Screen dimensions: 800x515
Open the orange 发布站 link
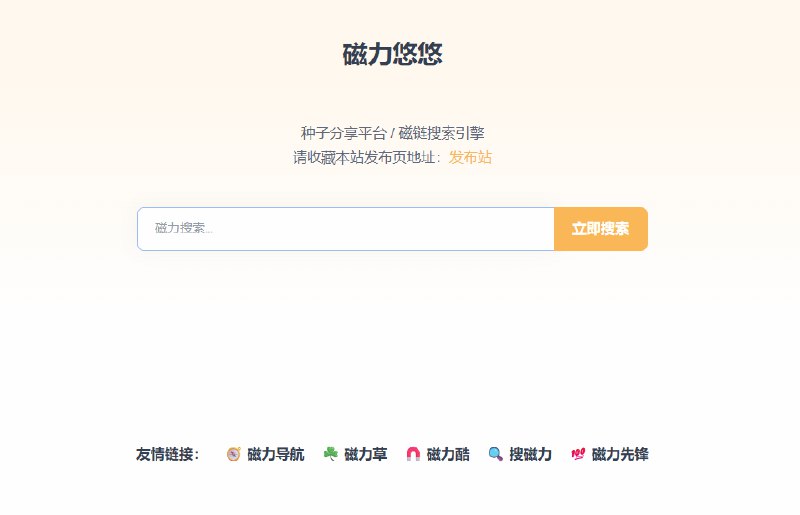pyautogui.click(x=470, y=157)
